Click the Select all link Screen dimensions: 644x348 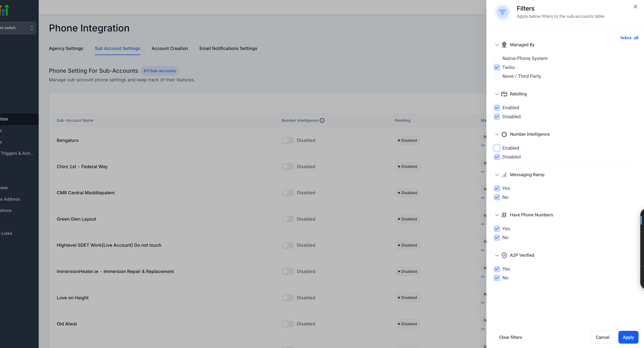point(629,38)
